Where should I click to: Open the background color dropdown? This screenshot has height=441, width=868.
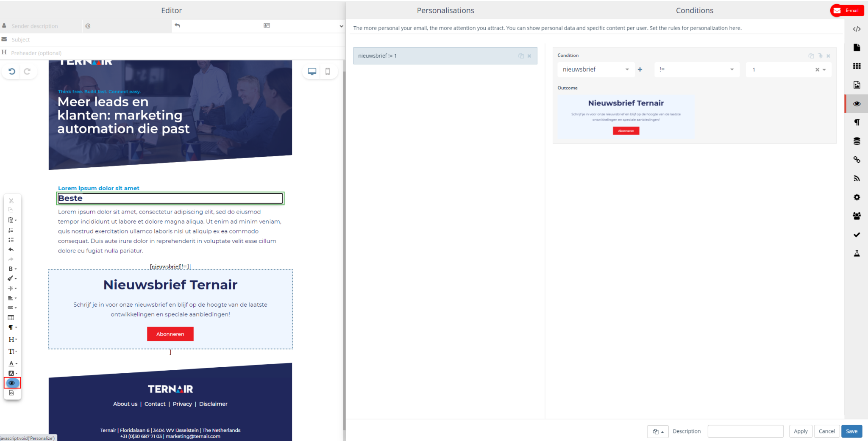pyautogui.click(x=13, y=373)
